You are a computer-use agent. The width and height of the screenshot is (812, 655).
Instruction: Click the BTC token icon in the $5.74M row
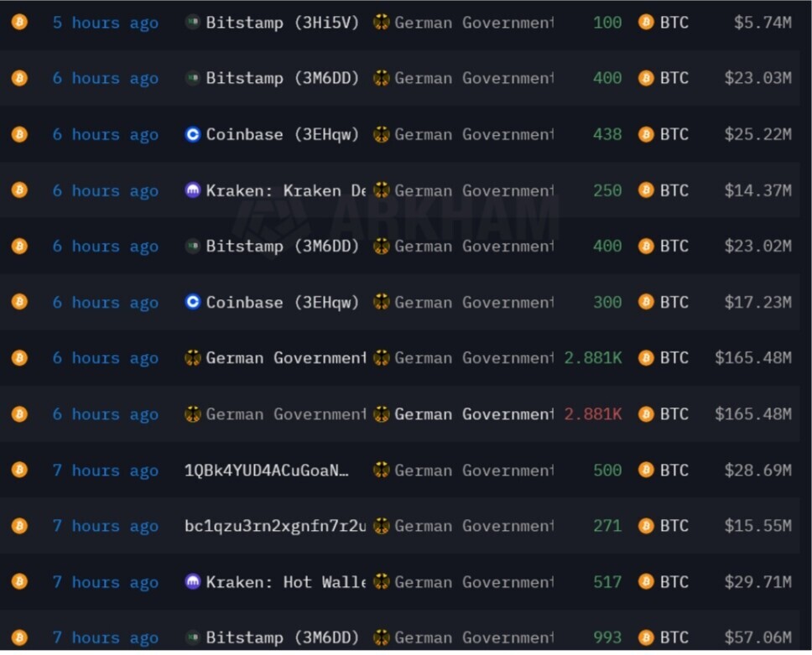point(646,23)
